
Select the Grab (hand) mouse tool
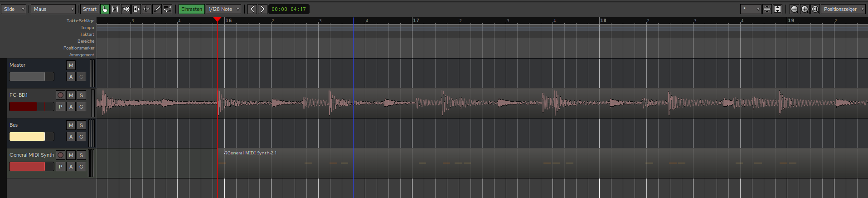coord(105,9)
